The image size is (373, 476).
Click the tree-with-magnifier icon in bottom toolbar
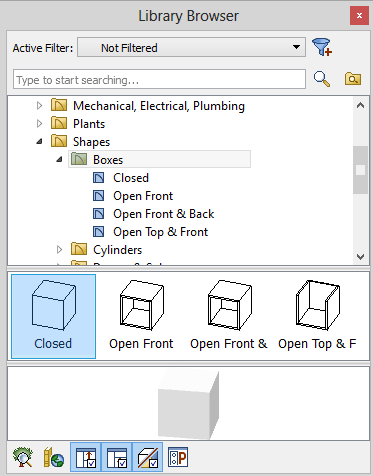(23, 457)
